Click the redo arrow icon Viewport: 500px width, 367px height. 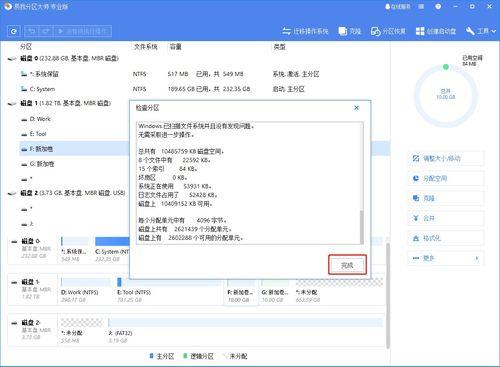point(46,31)
